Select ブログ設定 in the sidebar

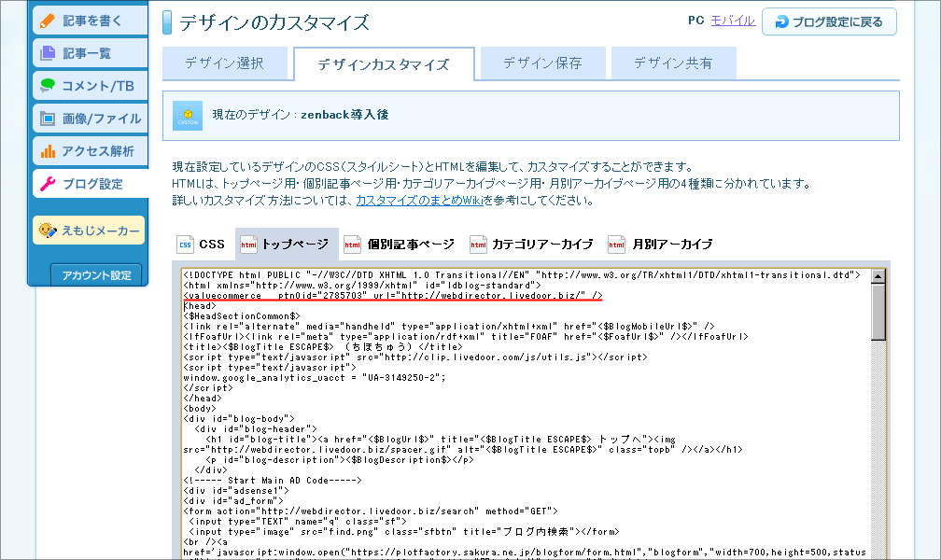[90, 184]
